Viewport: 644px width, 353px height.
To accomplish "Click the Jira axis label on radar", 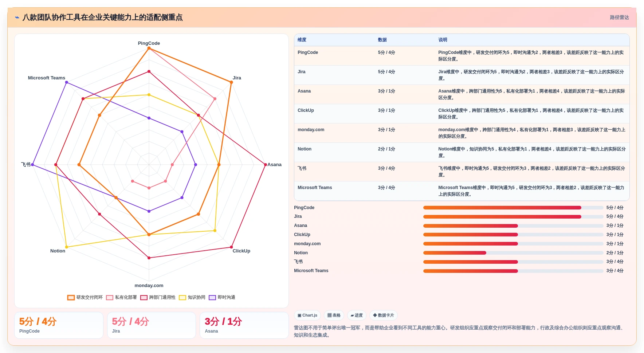I will tap(237, 78).
